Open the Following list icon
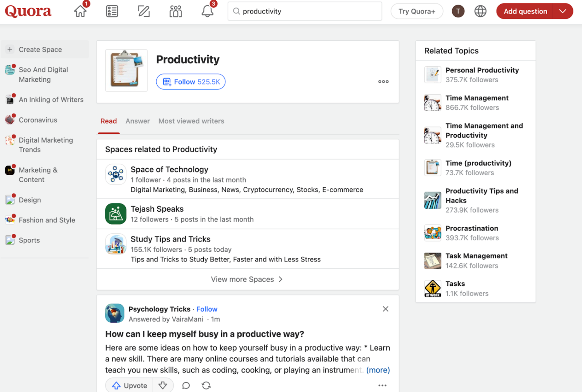The height and width of the screenshot is (392, 582). click(x=112, y=11)
